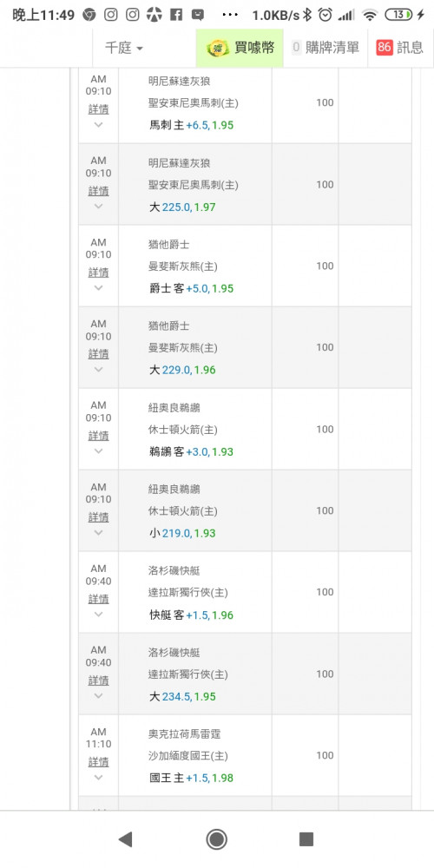Screen dimensions: 434x868
Task: Tap the Facebook icon in status bar
Action: 176,15
